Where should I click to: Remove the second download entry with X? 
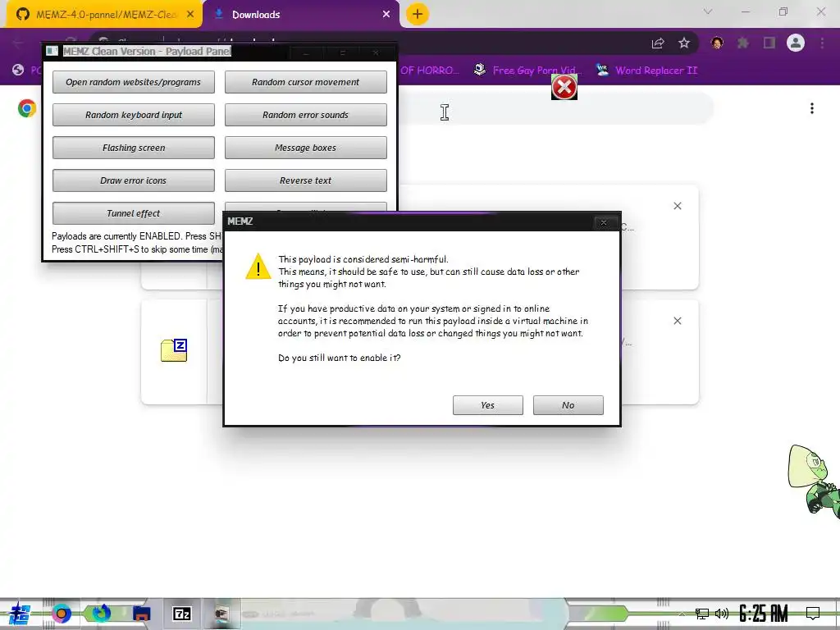tap(677, 321)
